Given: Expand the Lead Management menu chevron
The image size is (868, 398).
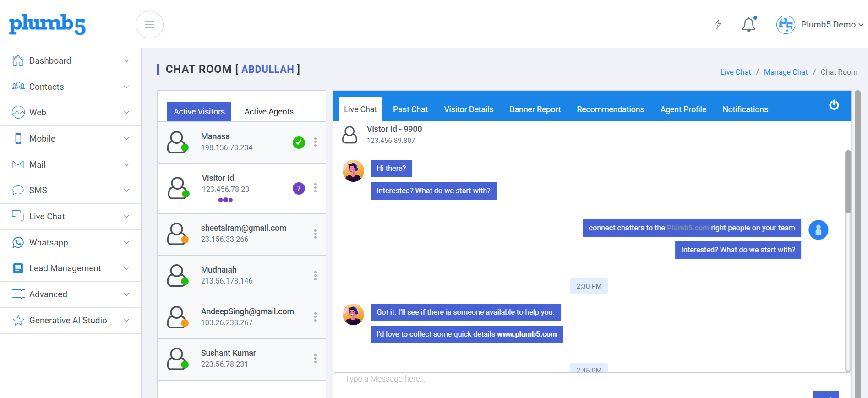Looking at the screenshot, I should (126, 268).
